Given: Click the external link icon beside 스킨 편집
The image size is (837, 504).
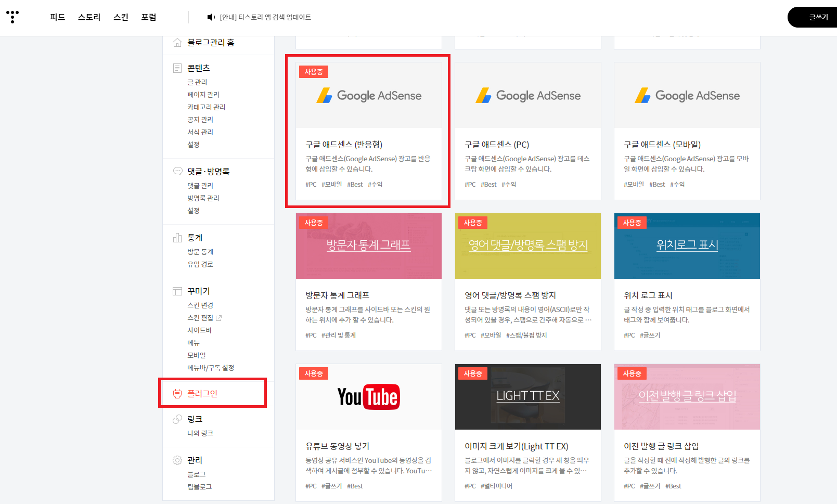Looking at the screenshot, I should tap(218, 318).
